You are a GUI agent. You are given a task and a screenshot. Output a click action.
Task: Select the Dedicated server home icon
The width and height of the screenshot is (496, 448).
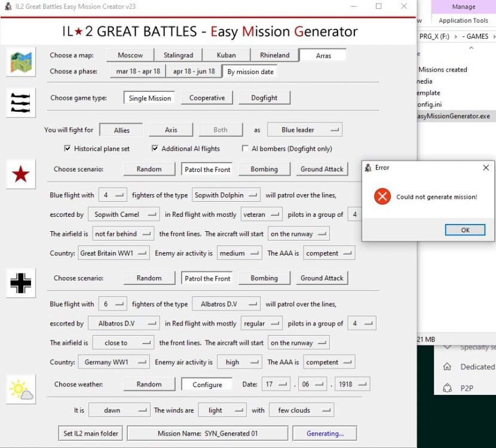(x=446, y=367)
